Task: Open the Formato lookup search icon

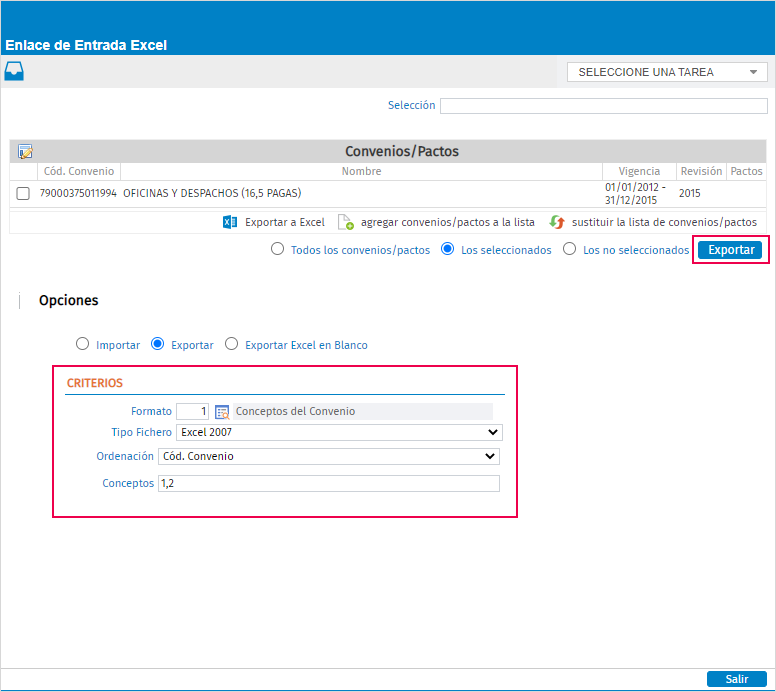Action: (x=222, y=411)
